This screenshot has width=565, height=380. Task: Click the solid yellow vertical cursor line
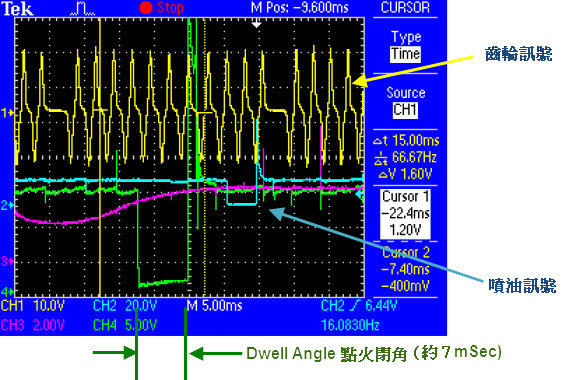[x=100, y=157]
